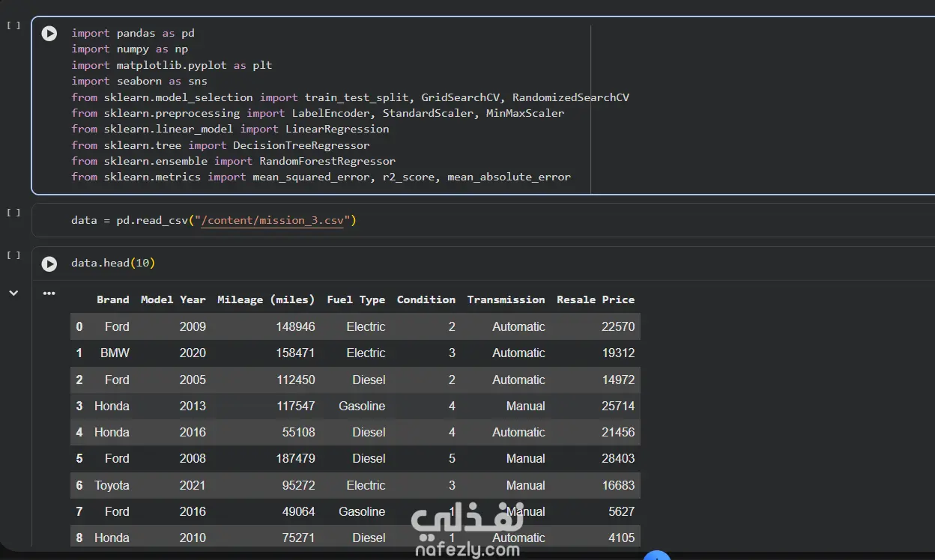Open output options three-dot menu
The height and width of the screenshot is (560, 935).
49,293
